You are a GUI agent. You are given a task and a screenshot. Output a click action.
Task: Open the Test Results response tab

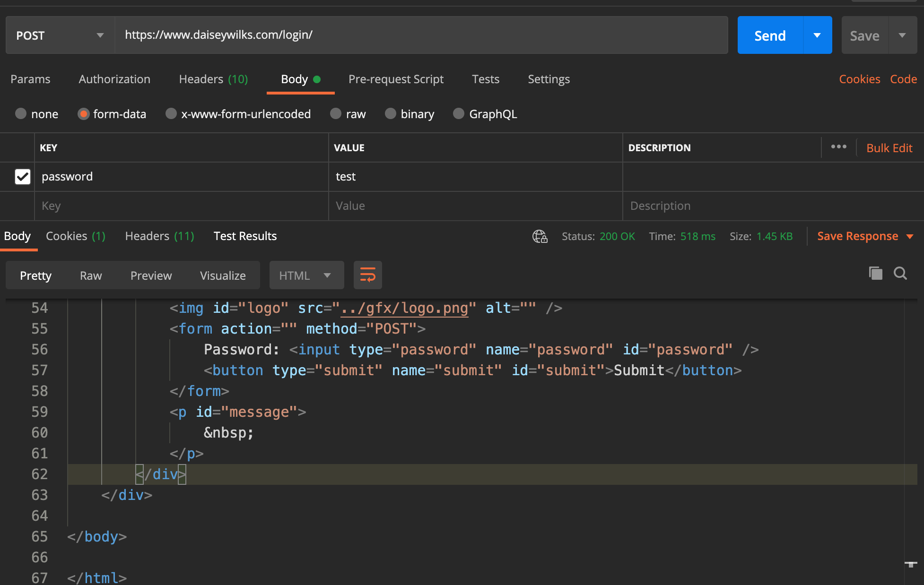tap(245, 236)
